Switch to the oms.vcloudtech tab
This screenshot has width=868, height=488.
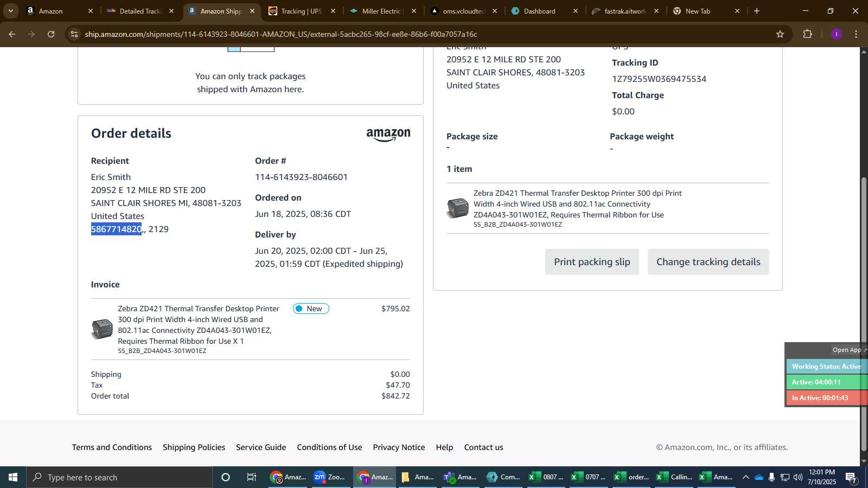[463, 11]
